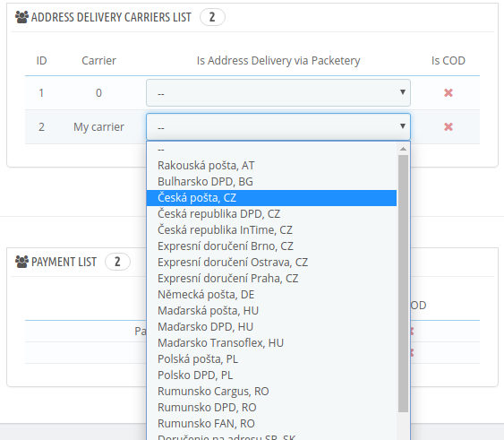Select Polsko DPD, PL option
Image resolution: width=504 pixels, height=440 pixels.
(271, 375)
